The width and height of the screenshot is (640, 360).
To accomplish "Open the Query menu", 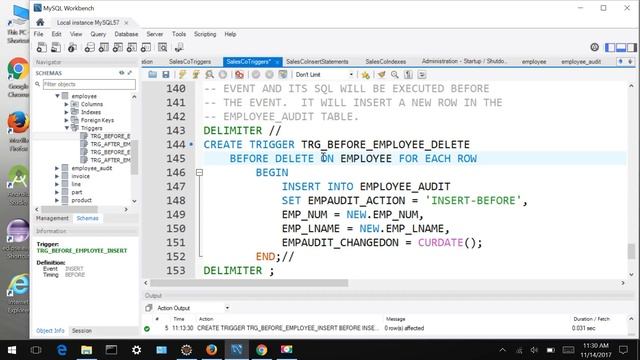I will (x=98, y=34).
